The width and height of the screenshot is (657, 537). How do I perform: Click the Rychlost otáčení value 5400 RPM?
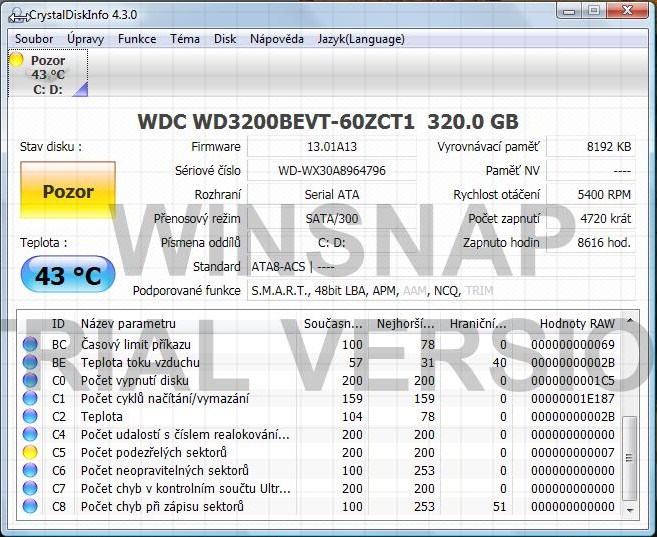[x=591, y=194]
